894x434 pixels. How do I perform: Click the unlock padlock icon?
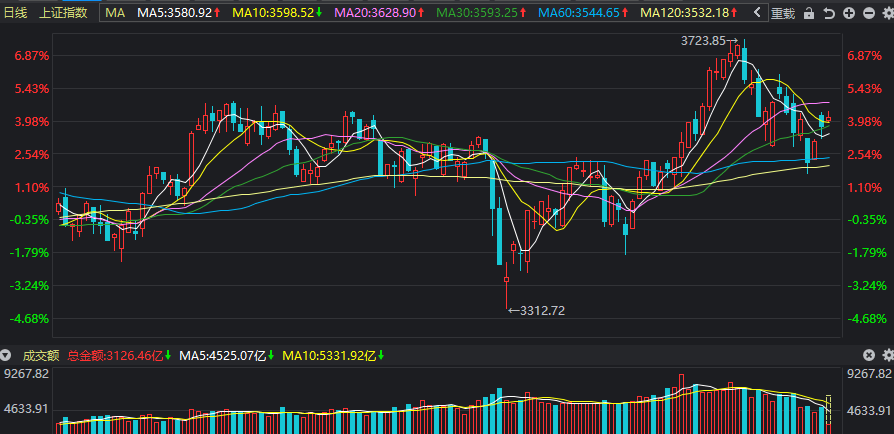pyautogui.click(x=809, y=14)
